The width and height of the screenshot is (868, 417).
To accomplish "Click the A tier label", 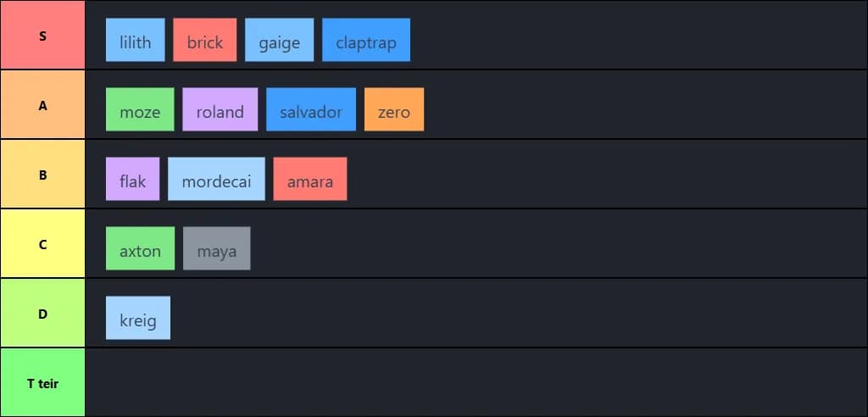I will pos(42,105).
